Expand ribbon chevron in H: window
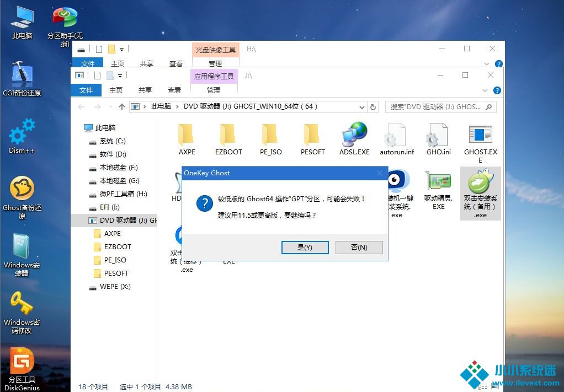 (487, 64)
